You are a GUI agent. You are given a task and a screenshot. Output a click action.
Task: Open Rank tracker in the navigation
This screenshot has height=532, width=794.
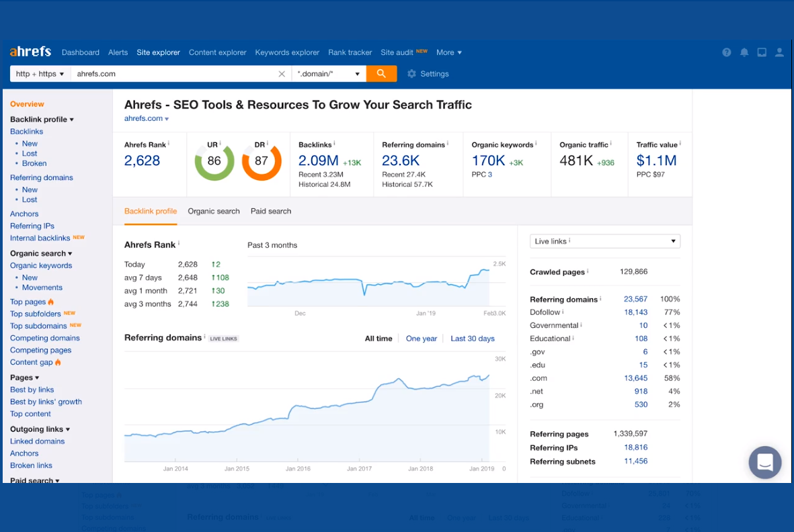coord(350,52)
